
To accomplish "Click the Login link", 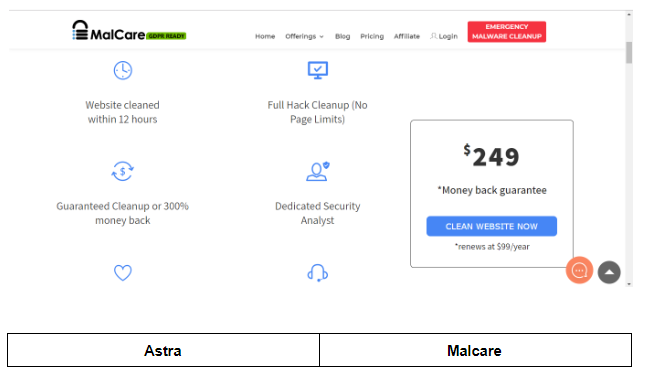I will tap(448, 36).
